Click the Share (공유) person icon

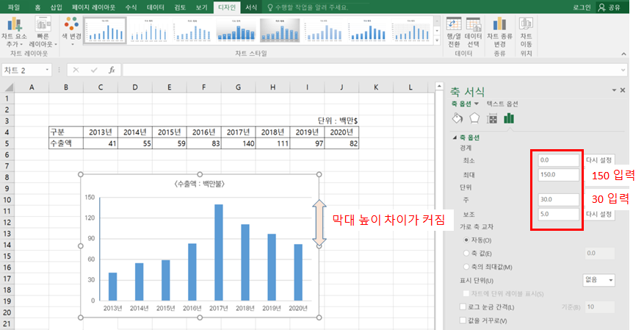601,7
